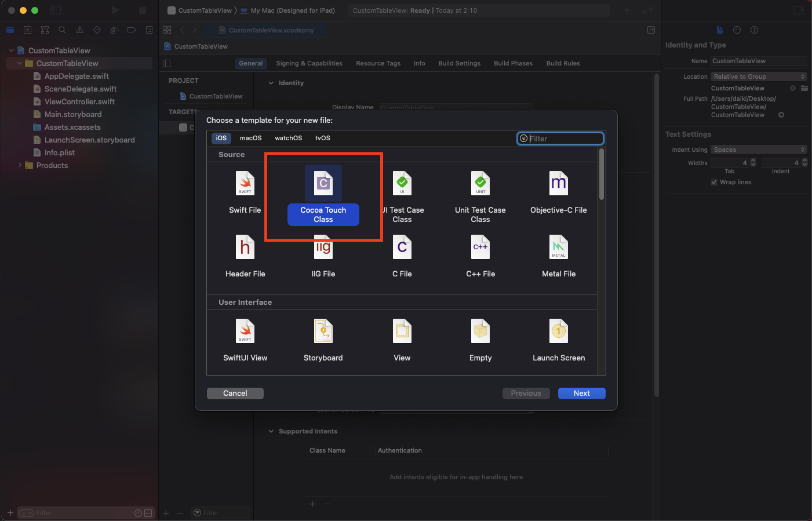Open the Resource Tags tab

[x=378, y=63]
